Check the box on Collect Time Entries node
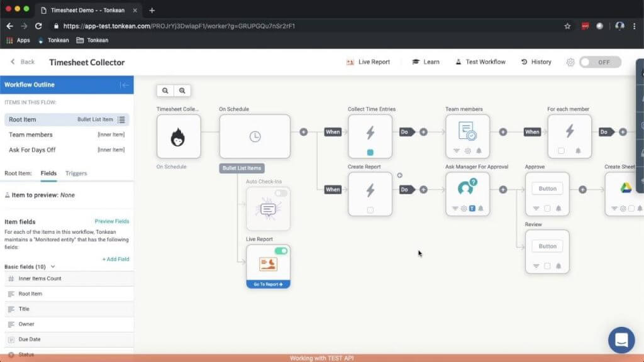The width and height of the screenshot is (644, 362). tap(370, 152)
